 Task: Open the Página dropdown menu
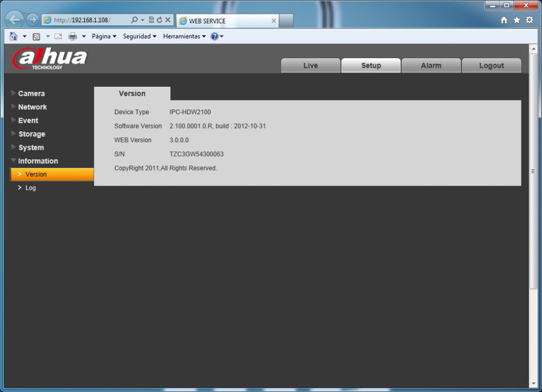[x=102, y=36]
